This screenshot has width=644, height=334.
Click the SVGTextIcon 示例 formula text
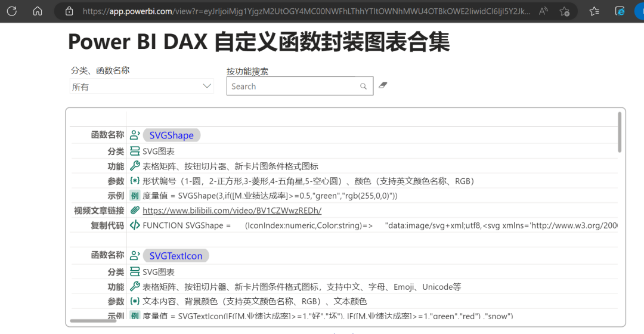tap(328, 316)
